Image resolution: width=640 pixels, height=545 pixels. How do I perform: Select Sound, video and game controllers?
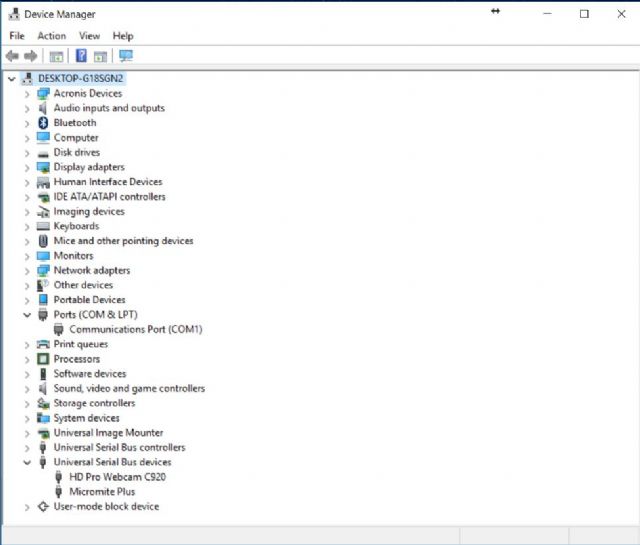[x=129, y=388]
